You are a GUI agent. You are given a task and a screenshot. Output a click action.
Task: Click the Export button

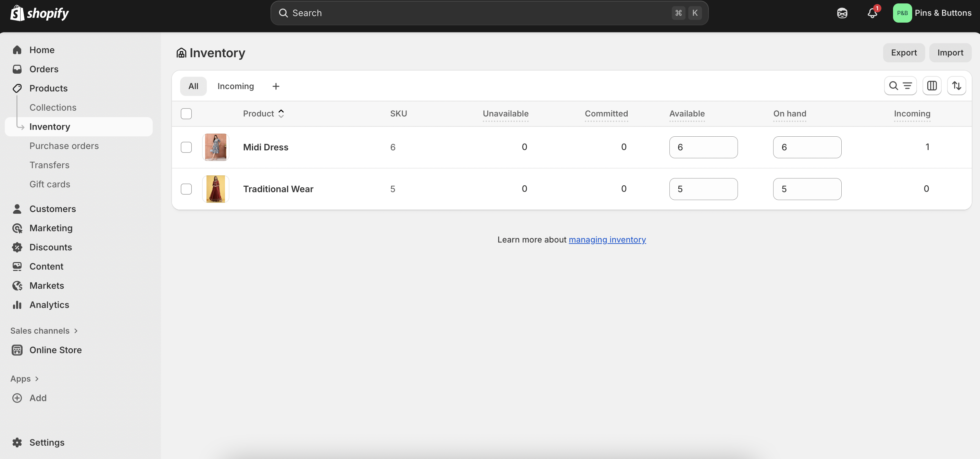coord(904,53)
